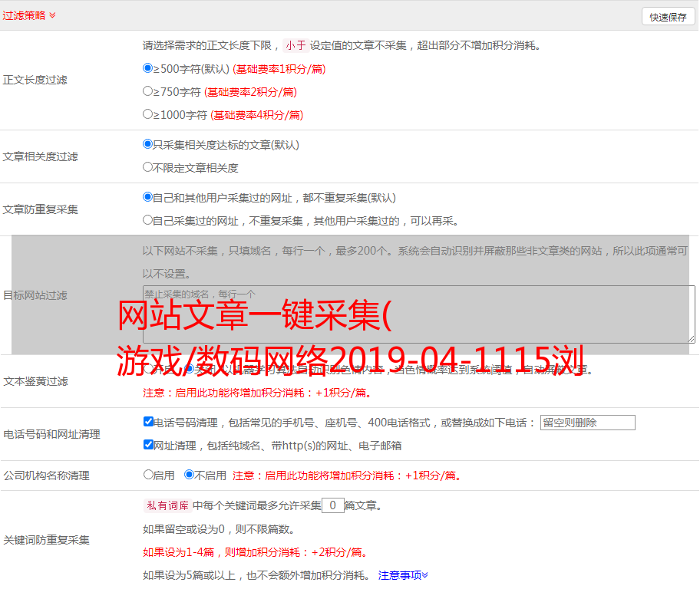700x589 pixels.
Task: Click the 留空则删除 phone replacement field
Action: pos(587,423)
